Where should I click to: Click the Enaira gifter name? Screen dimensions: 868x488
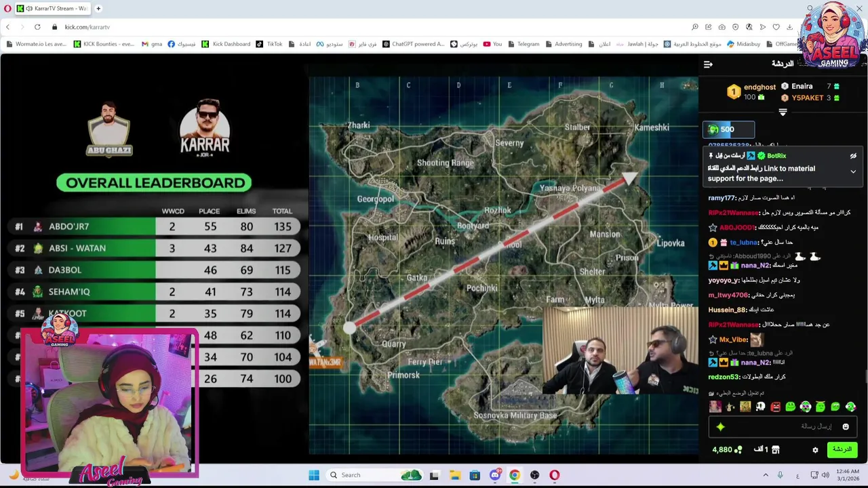802,87
